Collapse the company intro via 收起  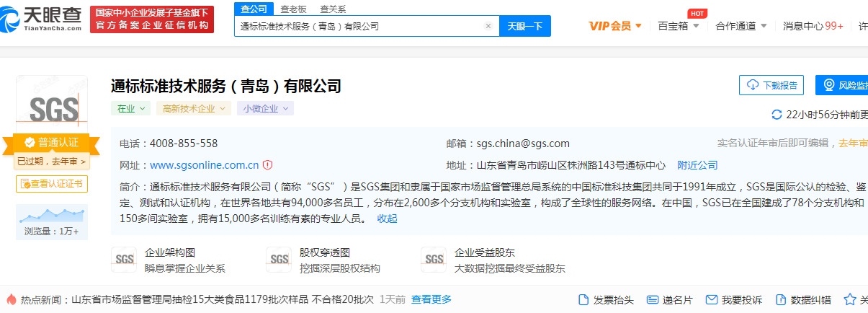(387, 219)
